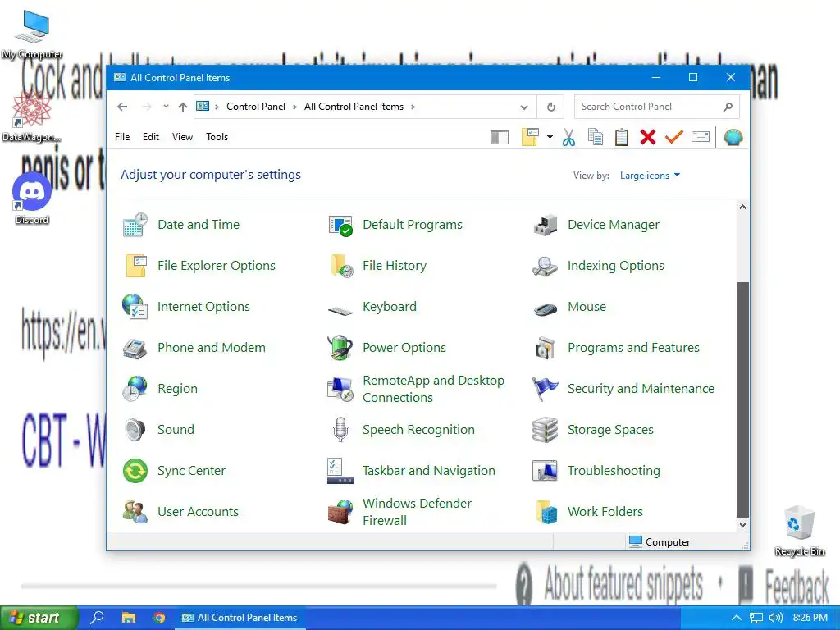The width and height of the screenshot is (840, 630).
Task: Show hidden tray icons chevron
Action: click(x=737, y=618)
